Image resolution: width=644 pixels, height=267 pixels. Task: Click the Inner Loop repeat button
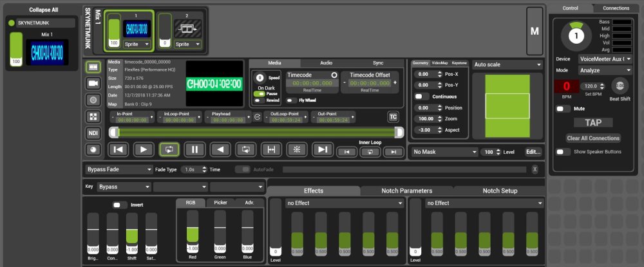[x=370, y=152]
